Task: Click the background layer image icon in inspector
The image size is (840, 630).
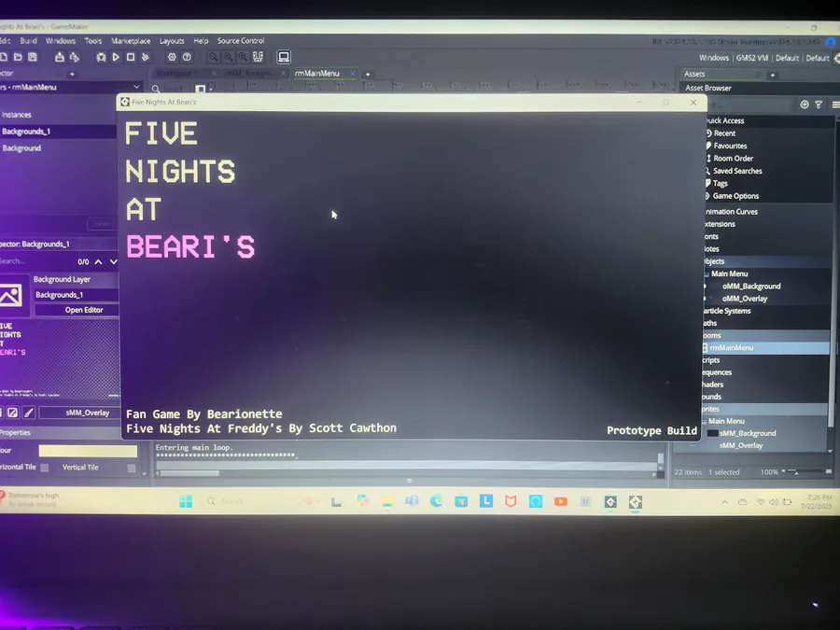Action: tap(10, 295)
